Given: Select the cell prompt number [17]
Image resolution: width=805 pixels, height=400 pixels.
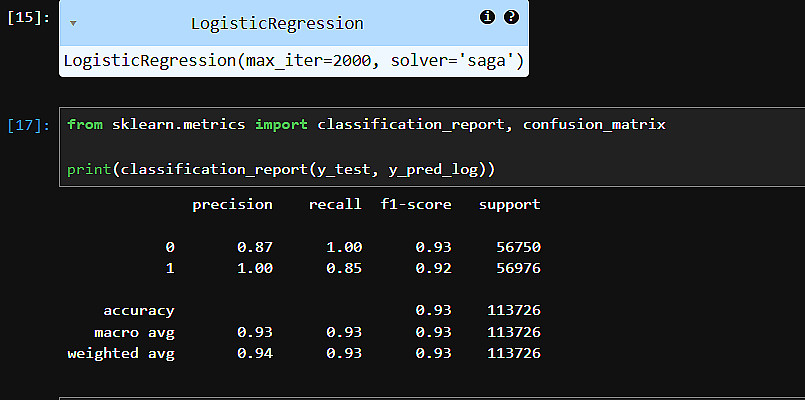Looking at the screenshot, I should point(28,125).
